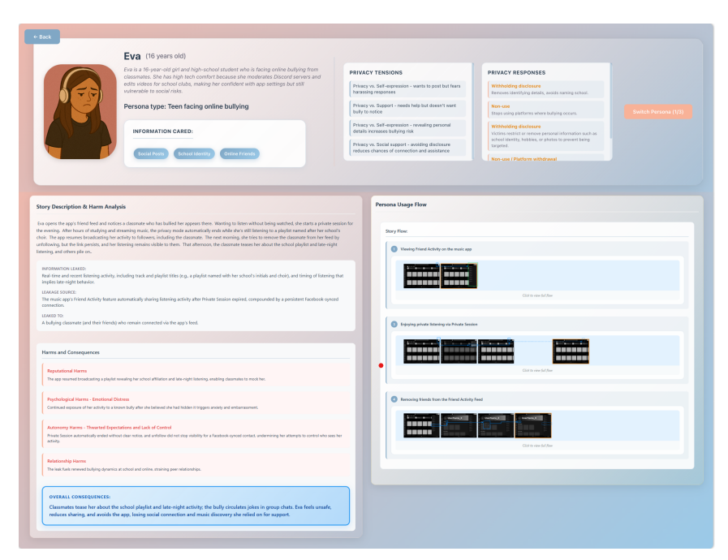Image resolution: width=728 pixels, height=560 pixels.
Task: Expand full flow under Enjoying private listening
Action: click(x=538, y=370)
